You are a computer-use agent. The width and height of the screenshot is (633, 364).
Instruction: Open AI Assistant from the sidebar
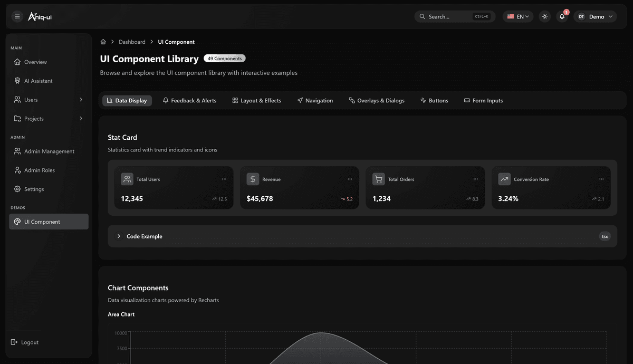click(38, 81)
